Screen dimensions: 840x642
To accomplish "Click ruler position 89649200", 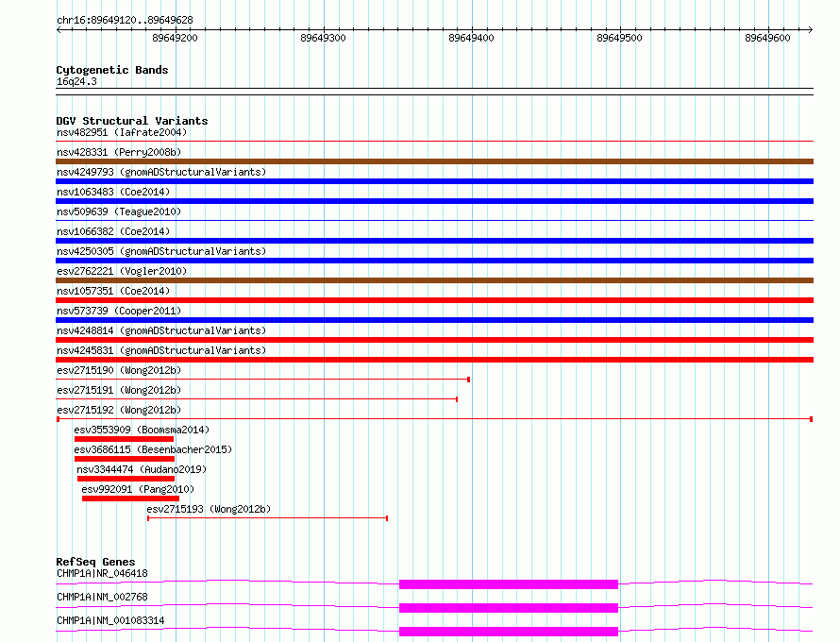I will (x=176, y=38).
